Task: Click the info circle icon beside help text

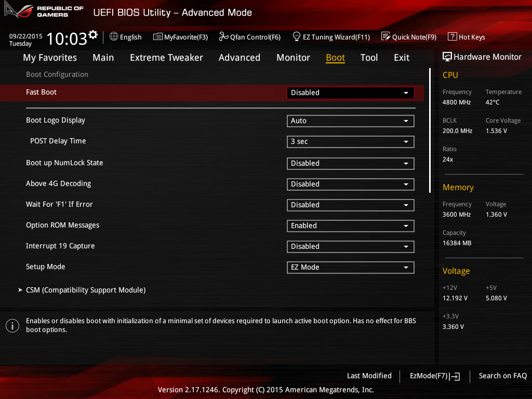Action: (12, 326)
